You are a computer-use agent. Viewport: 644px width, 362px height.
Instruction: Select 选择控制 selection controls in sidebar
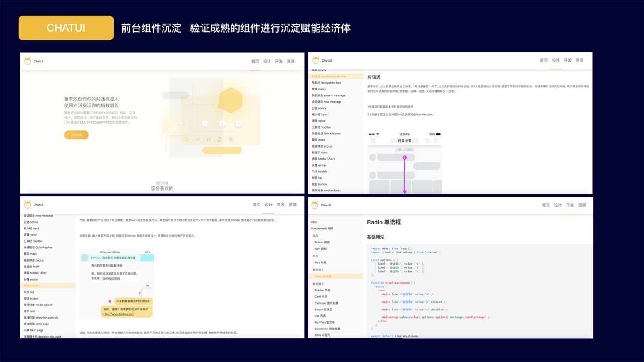pyautogui.click(x=41, y=317)
